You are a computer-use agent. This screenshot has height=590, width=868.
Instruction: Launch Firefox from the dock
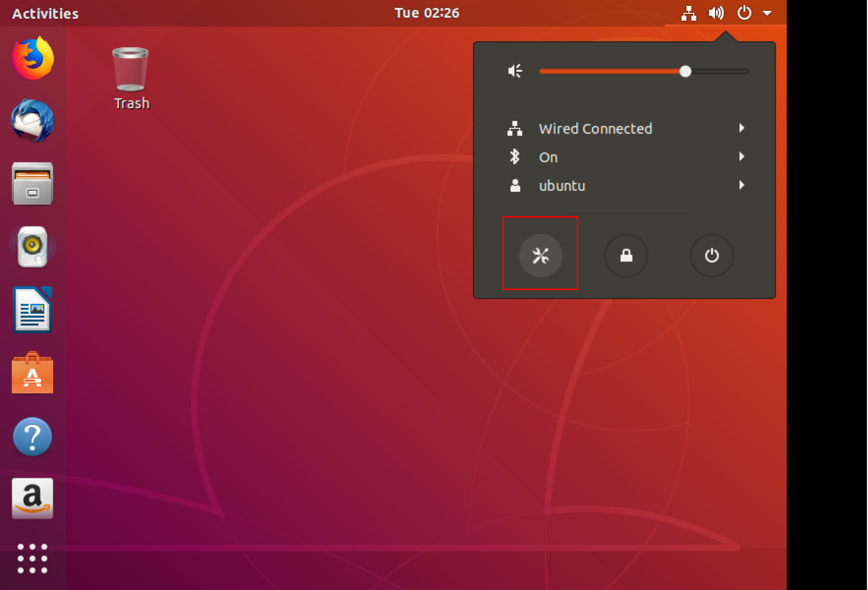33,59
